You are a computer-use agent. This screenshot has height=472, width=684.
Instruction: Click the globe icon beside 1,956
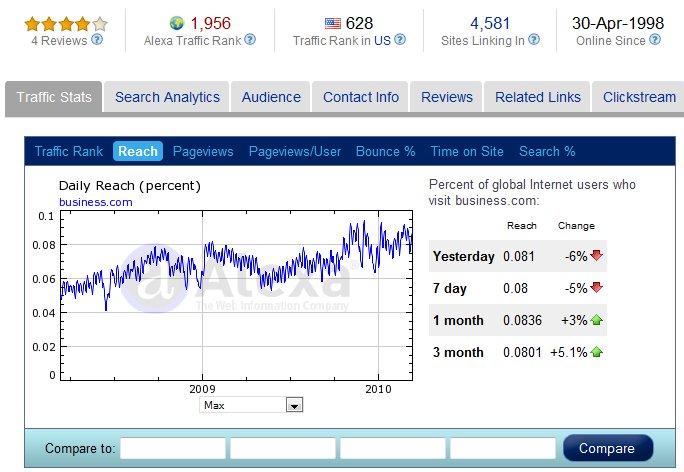click(x=177, y=23)
